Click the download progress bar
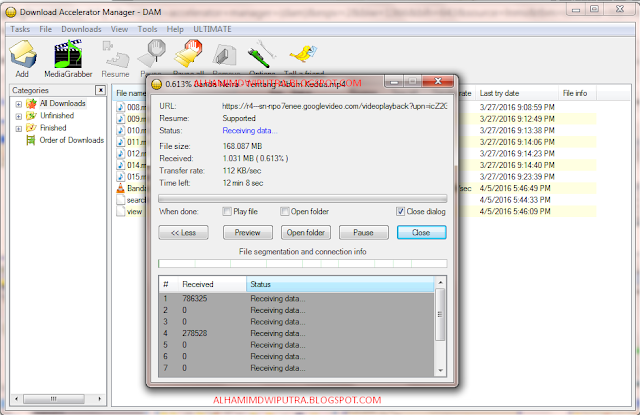The width and height of the screenshot is (640, 415). click(x=302, y=199)
